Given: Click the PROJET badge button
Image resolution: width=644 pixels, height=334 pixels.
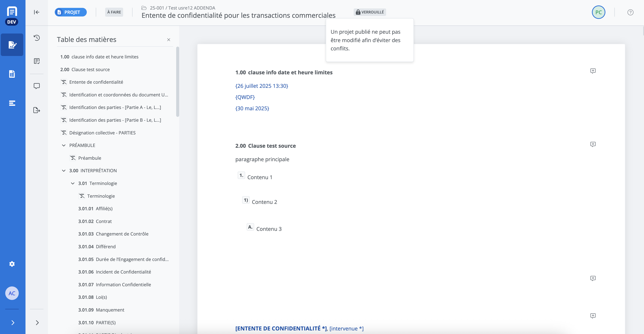Looking at the screenshot, I should pos(70,12).
